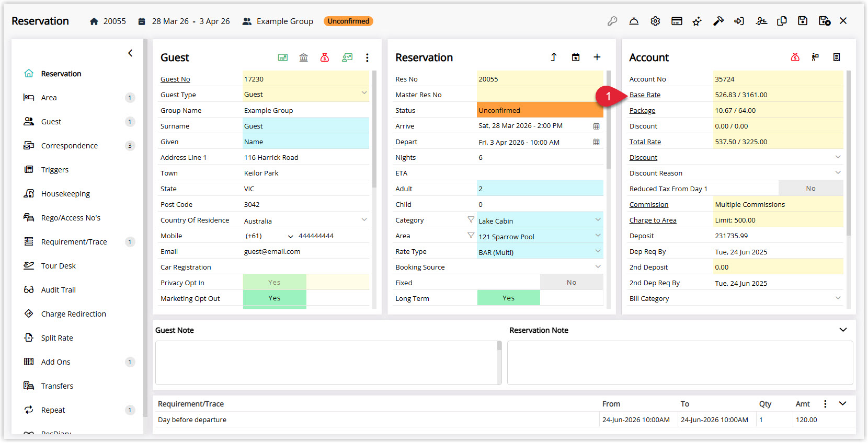This screenshot has width=868, height=443.
Task: Click the up arrow icon in the Reservation panel
Action: coord(554,57)
